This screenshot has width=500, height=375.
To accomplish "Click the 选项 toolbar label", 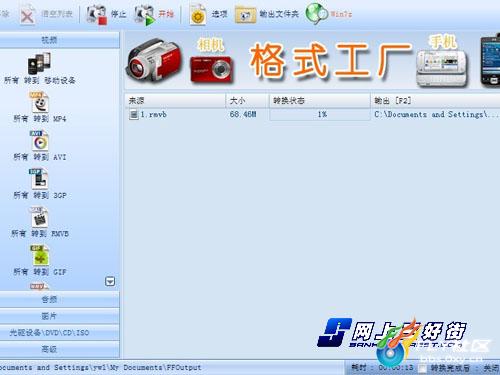I will [219, 14].
